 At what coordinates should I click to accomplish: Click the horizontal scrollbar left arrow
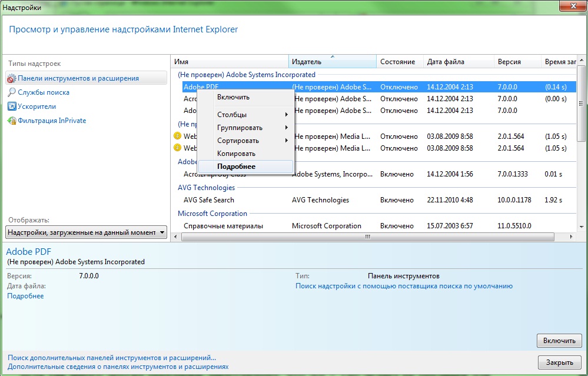click(175, 237)
